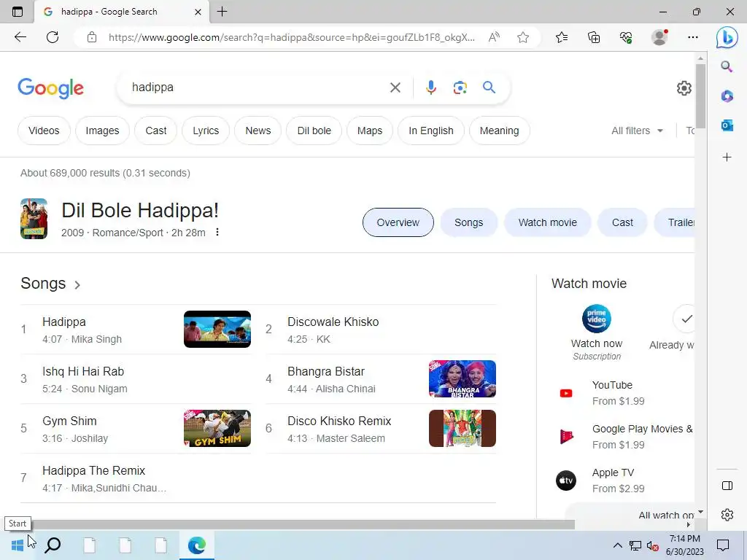Screen dimensions: 747x560
Task: Open Discowale Khisko song link
Action: click(381, 330)
